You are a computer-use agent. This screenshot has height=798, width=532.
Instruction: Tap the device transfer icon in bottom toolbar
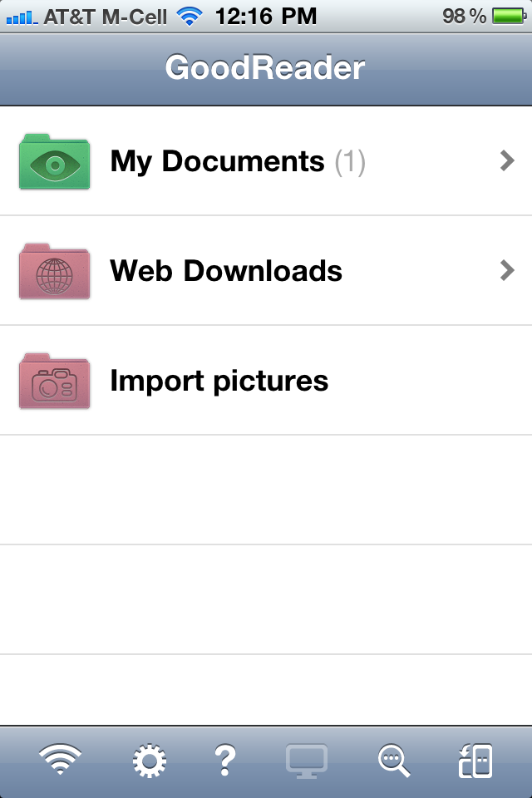(475, 760)
